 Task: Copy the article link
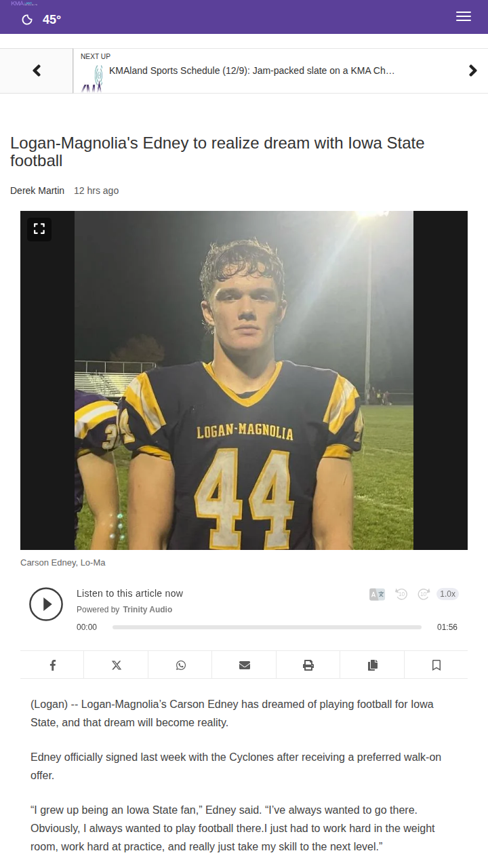click(372, 665)
